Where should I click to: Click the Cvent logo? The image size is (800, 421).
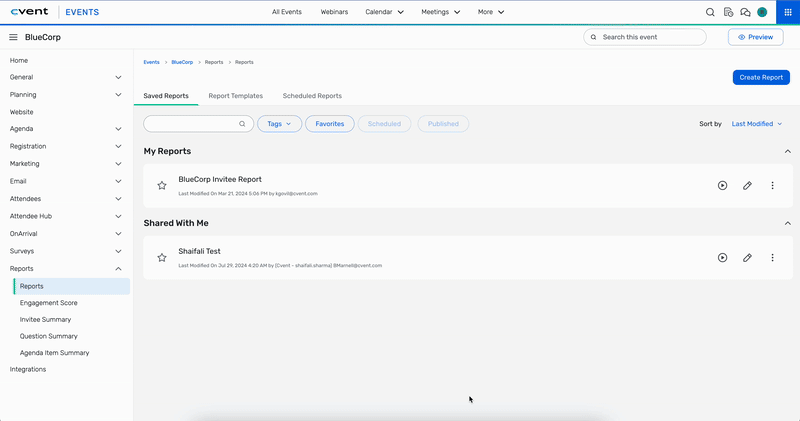30,12
